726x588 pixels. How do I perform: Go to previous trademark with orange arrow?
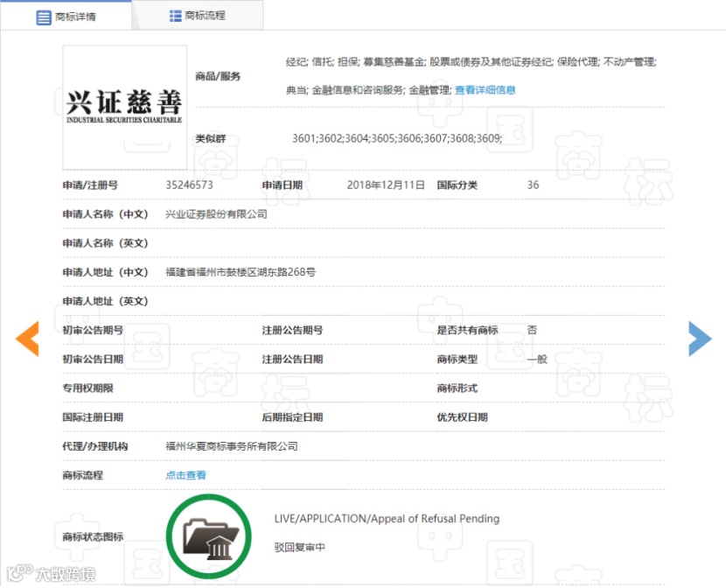click(27, 339)
